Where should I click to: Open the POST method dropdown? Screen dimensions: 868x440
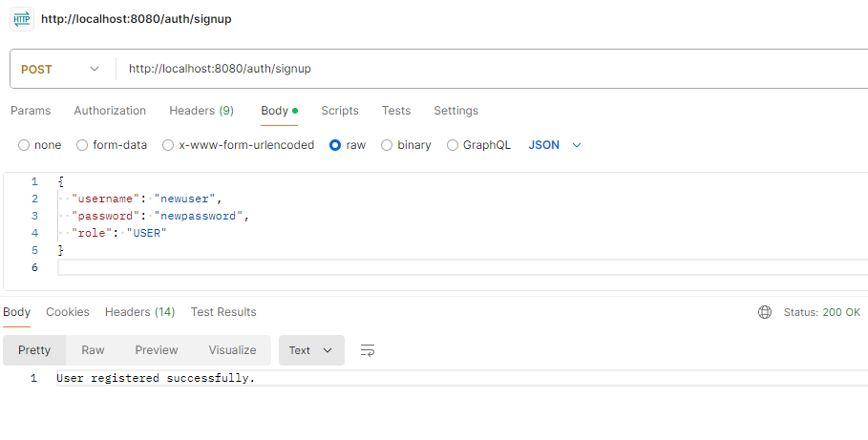[x=59, y=69]
